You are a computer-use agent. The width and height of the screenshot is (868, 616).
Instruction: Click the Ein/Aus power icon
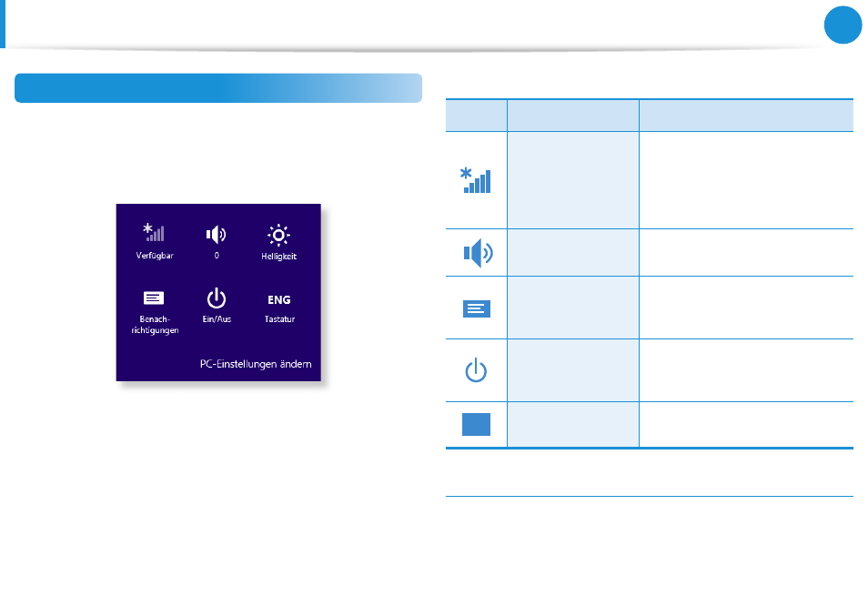tap(217, 298)
